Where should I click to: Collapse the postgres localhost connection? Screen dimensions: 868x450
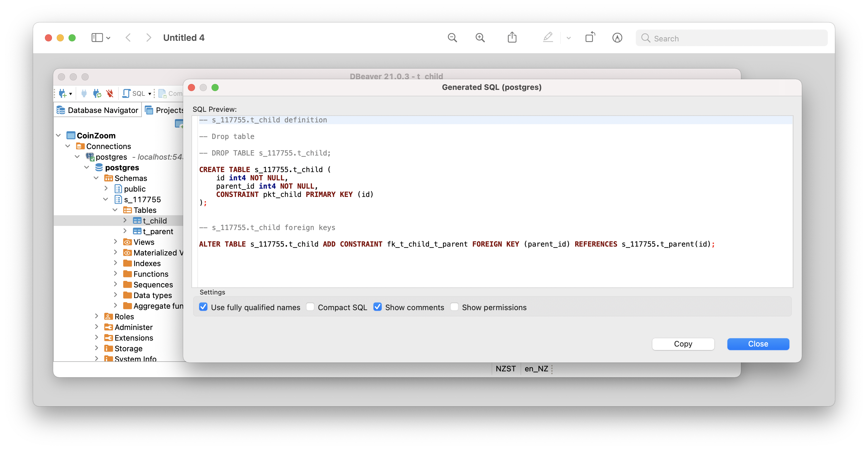click(77, 156)
